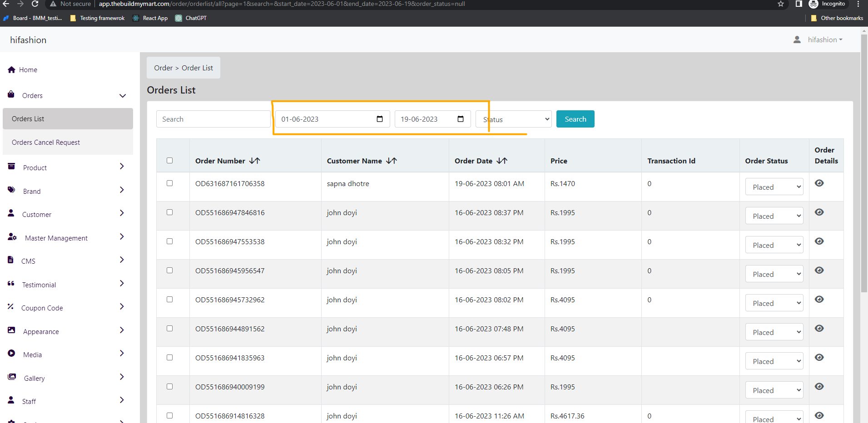Check order OD551686947846816 checkbox
Image resolution: width=868 pixels, height=423 pixels.
(x=170, y=212)
